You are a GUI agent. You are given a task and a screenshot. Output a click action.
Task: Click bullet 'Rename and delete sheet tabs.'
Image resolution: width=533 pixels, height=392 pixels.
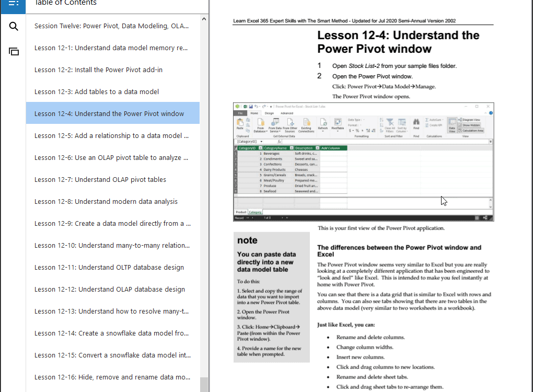click(372, 377)
